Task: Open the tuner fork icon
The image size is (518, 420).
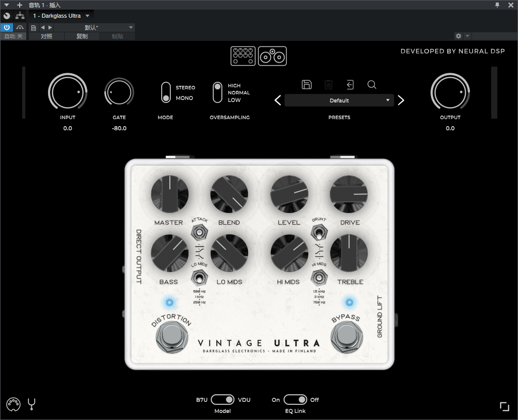Action: click(32, 404)
